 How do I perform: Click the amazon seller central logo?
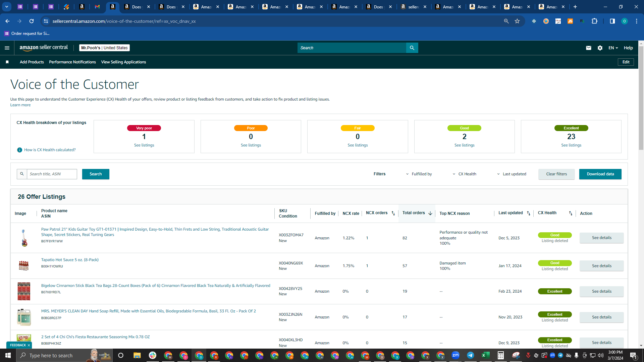[44, 48]
